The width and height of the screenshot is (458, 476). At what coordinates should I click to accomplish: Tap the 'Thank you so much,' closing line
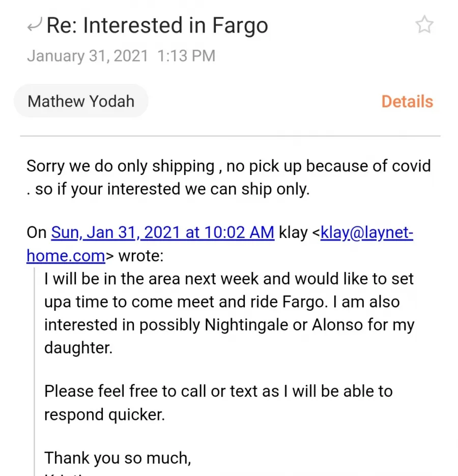tap(118, 458)
